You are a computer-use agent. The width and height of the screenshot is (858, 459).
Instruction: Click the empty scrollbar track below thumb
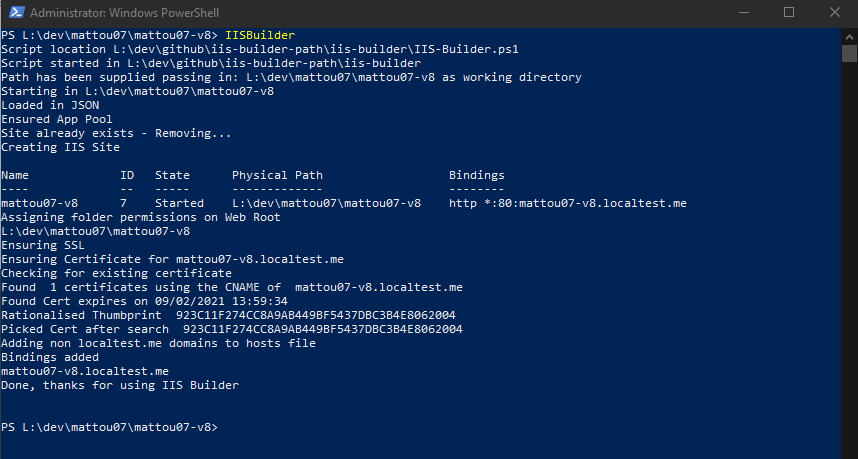(849, 257)
